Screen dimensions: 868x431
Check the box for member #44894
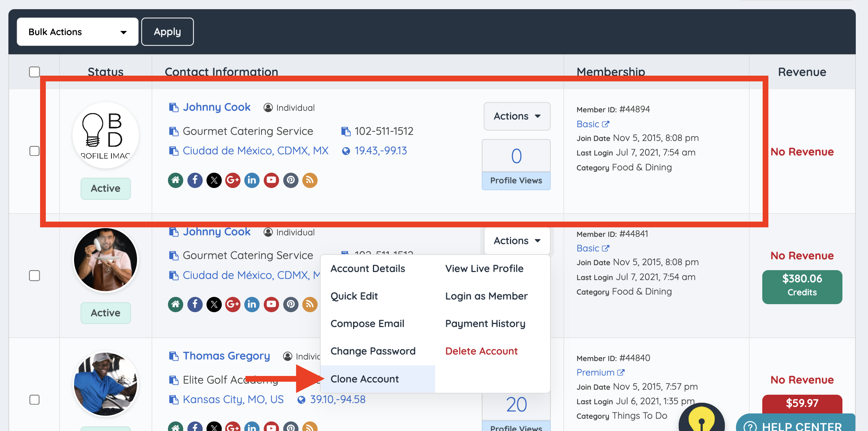click(34, 151)
